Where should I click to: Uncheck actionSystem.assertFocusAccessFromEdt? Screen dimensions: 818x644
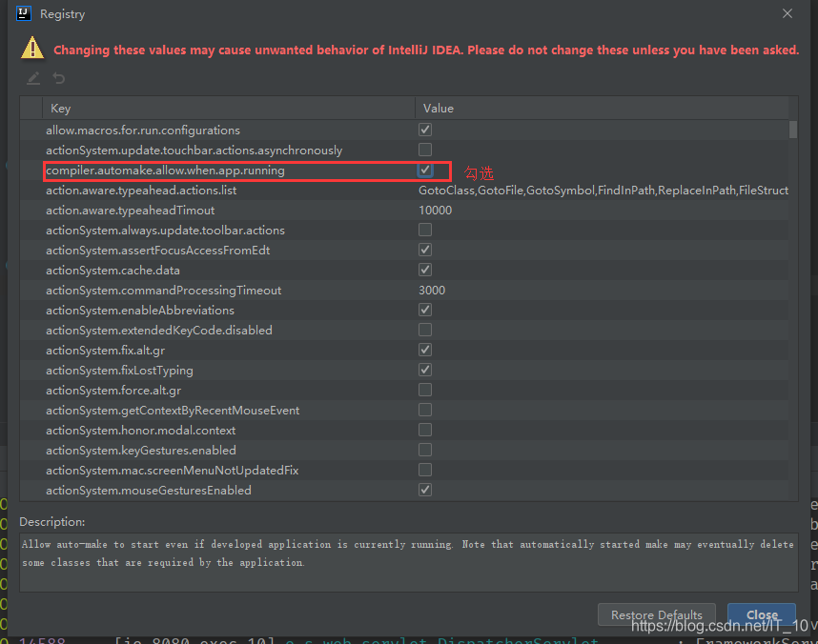click(x=425, y=250)
